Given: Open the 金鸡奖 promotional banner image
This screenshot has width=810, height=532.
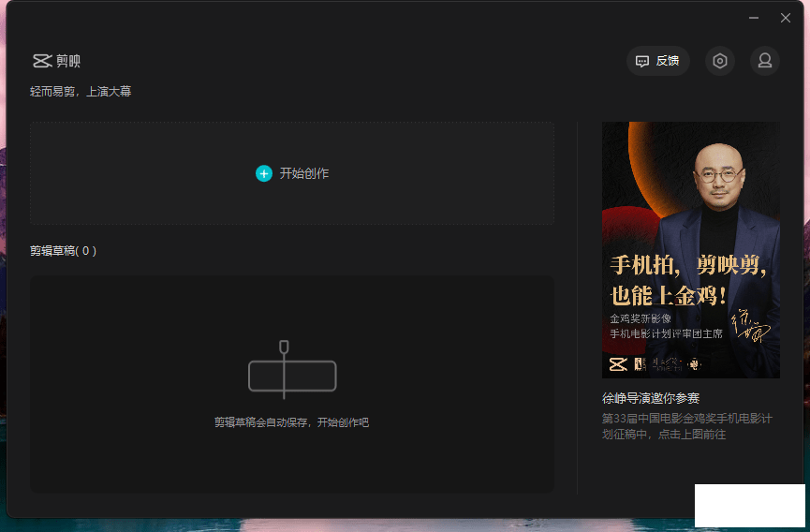Looking at the screenshot, I should click(691, 250).
